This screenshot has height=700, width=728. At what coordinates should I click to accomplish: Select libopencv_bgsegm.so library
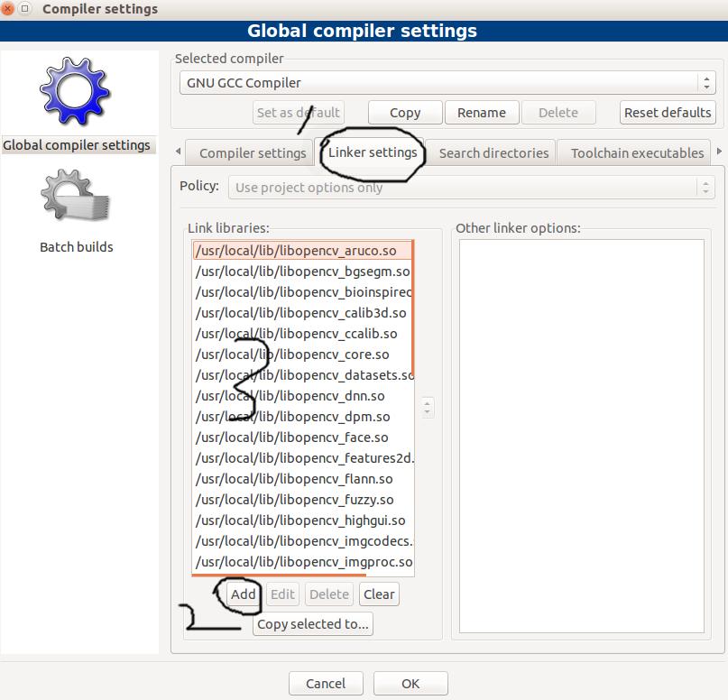coord(303,272)
